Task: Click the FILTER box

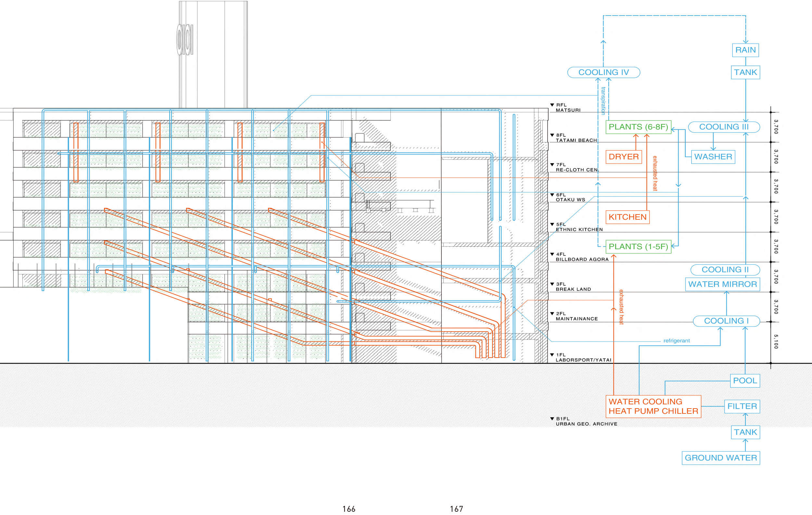Action: pos(742,407)
